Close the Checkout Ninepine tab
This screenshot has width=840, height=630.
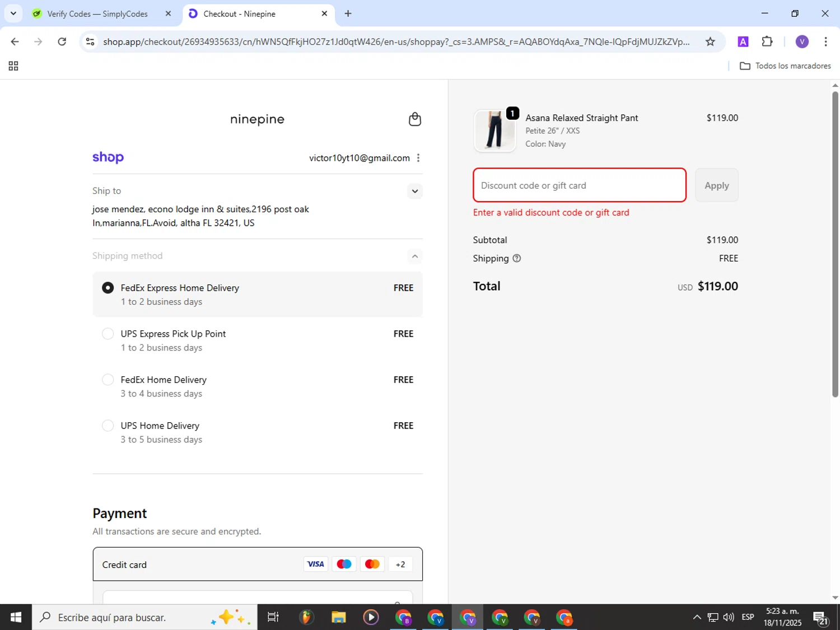point(324,13)
